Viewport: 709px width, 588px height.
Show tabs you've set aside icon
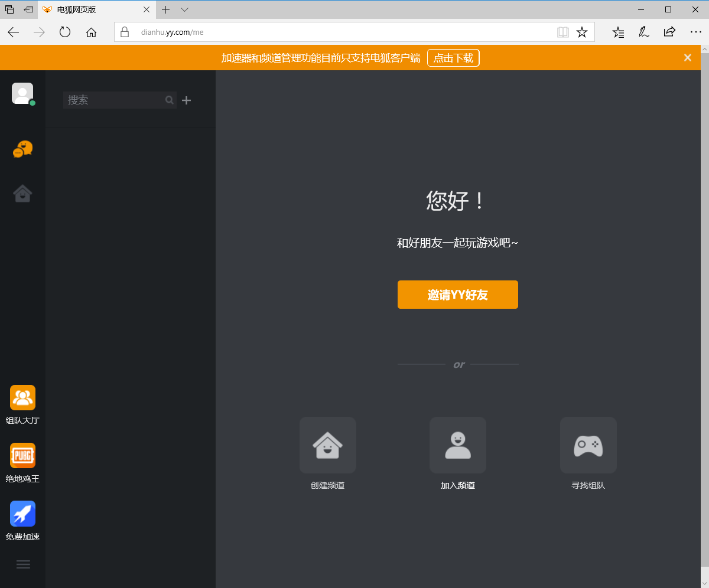click(9, 9)
